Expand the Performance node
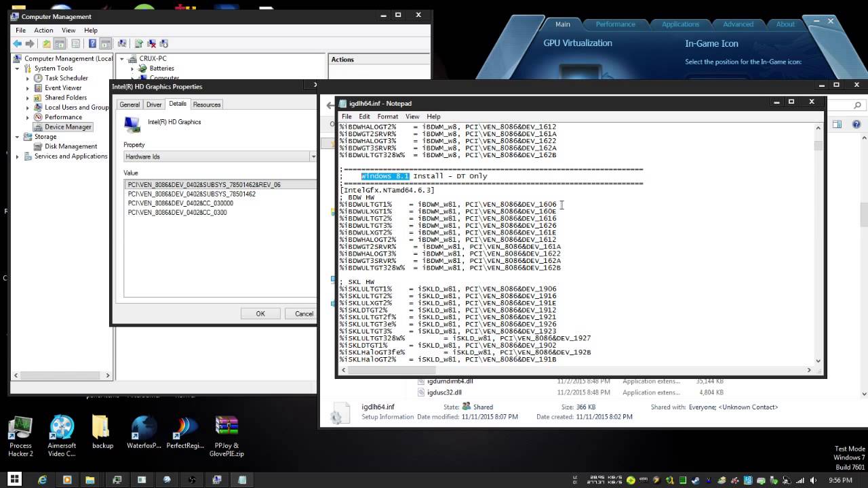The height and width of the screenshot is (488, 868). click(x=28, y=117)
